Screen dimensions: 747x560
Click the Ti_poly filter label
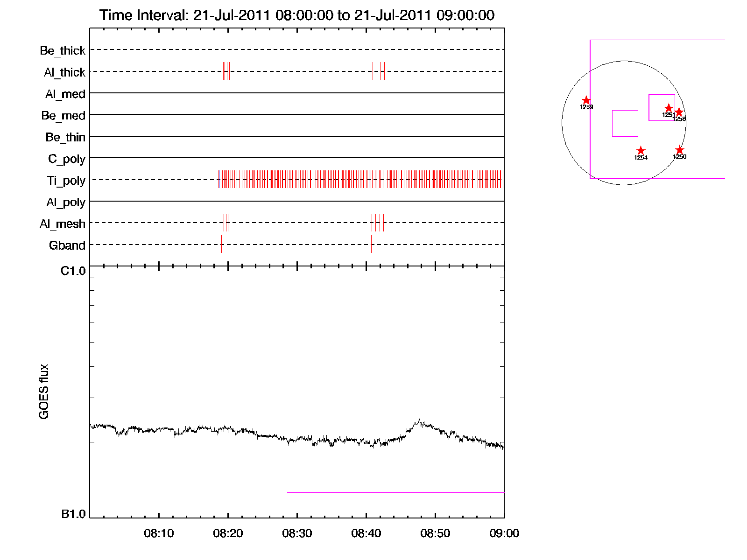(x=66, y=181)
